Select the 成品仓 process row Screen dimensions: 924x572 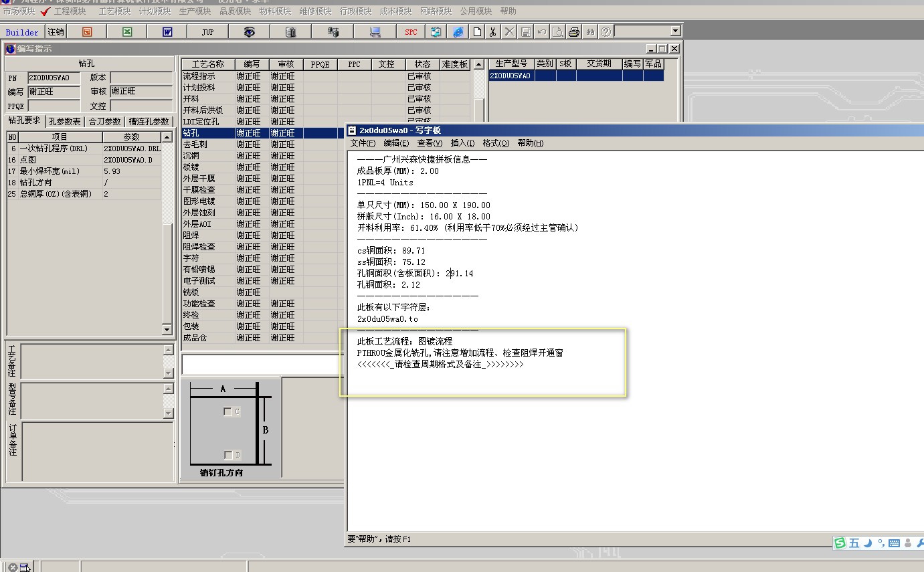pyautogui.click(x=264, y=338)
